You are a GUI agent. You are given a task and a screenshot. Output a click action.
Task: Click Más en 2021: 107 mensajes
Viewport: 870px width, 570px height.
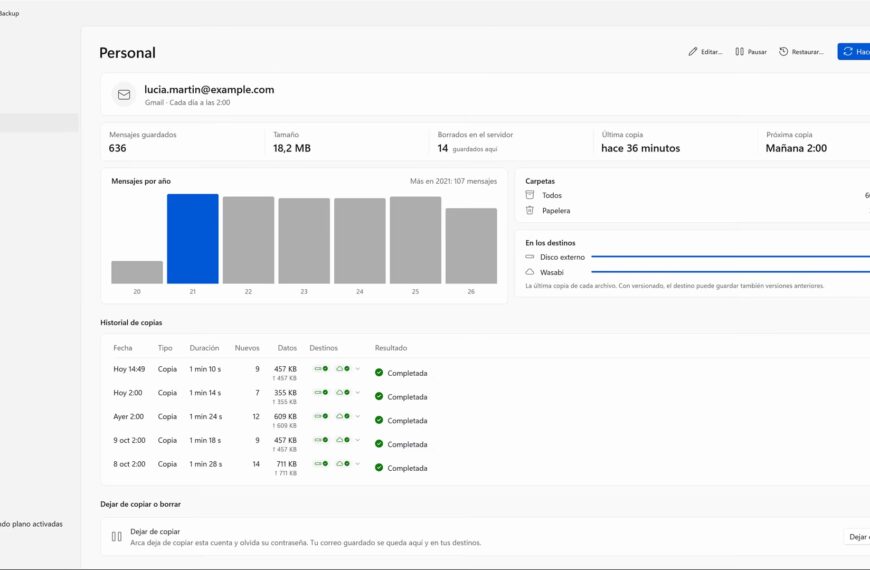tap(453, 181)
